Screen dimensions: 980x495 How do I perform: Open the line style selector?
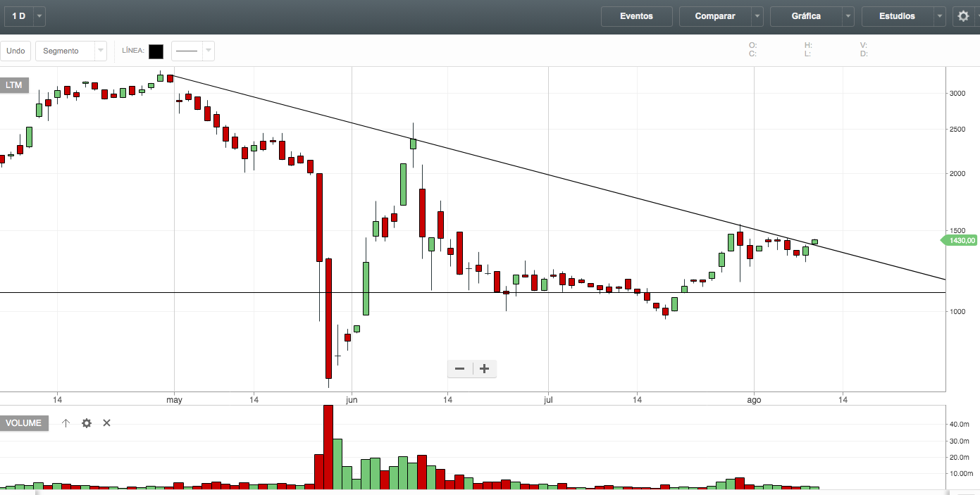pos(187,51)
